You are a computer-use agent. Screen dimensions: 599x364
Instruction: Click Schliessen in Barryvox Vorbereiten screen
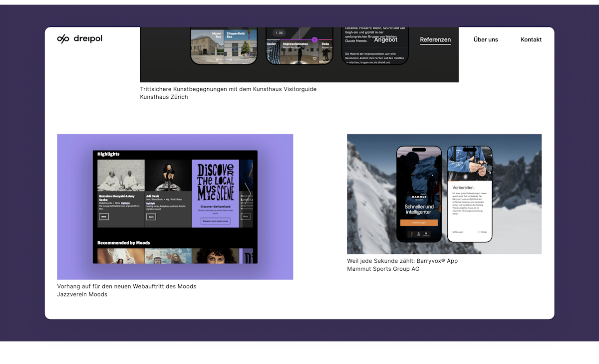coord(458,232)
